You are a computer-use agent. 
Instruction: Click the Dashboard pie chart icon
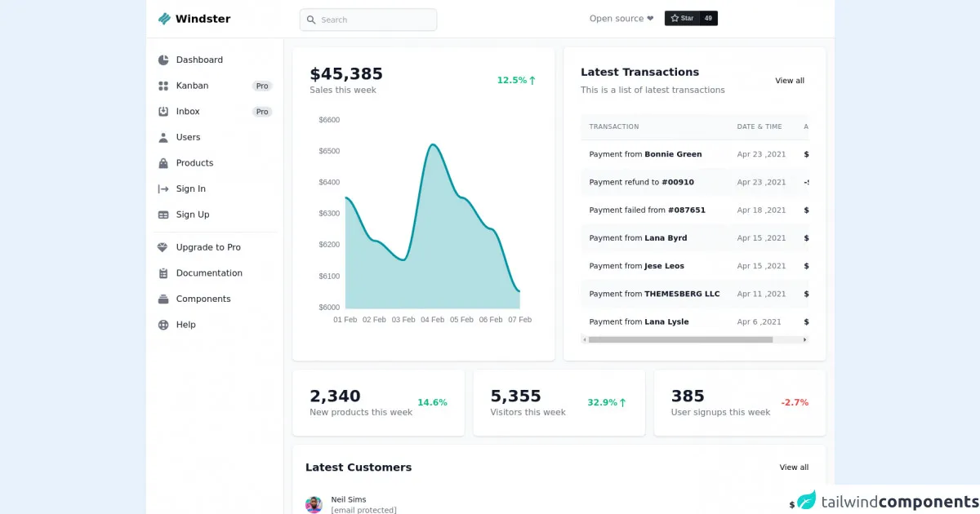click(163, 60)
